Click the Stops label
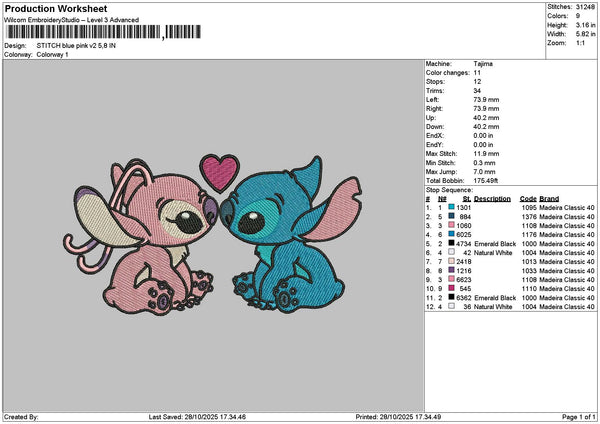The image size is (600, 424). 435,82
